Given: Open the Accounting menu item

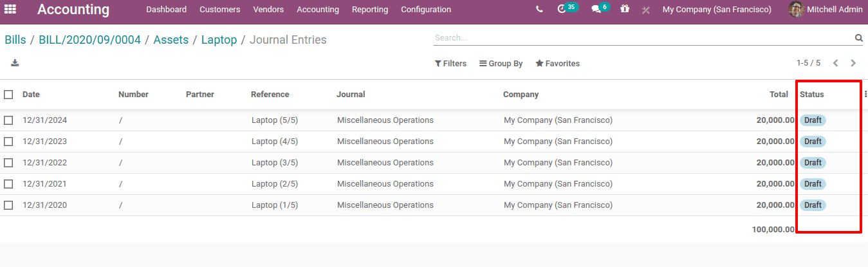Looking at the screenshot, I should point(318,10).
